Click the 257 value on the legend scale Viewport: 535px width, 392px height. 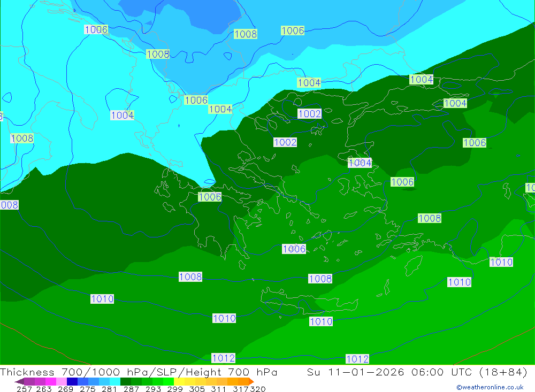point(24,389)
